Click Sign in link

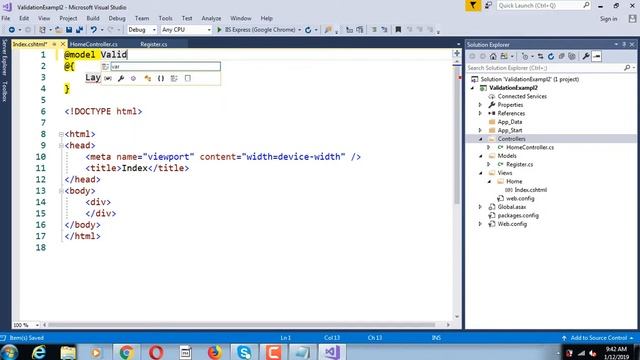[x=609, y=19]
